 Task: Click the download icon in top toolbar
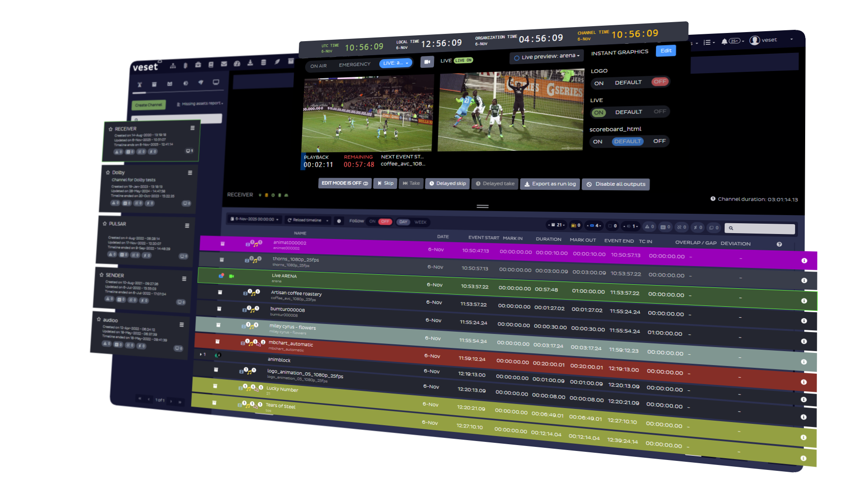[x=250, y=63]
